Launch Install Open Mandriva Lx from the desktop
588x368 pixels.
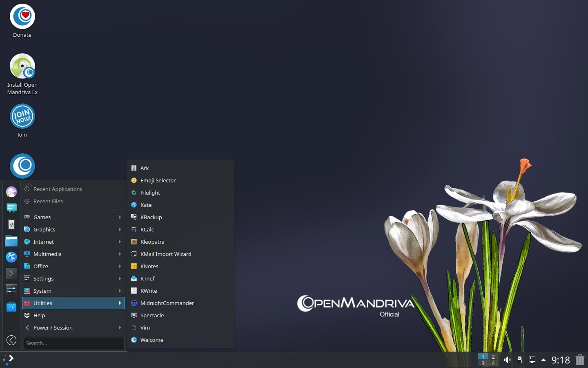pyautogui.click(x=22, y=66)
